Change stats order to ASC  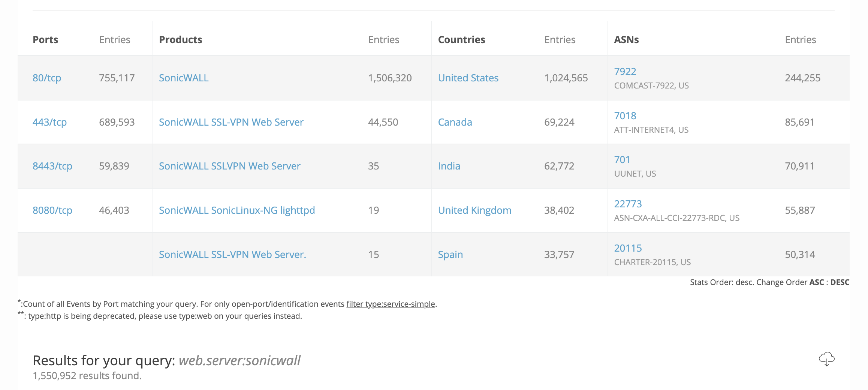pos(817,282)
